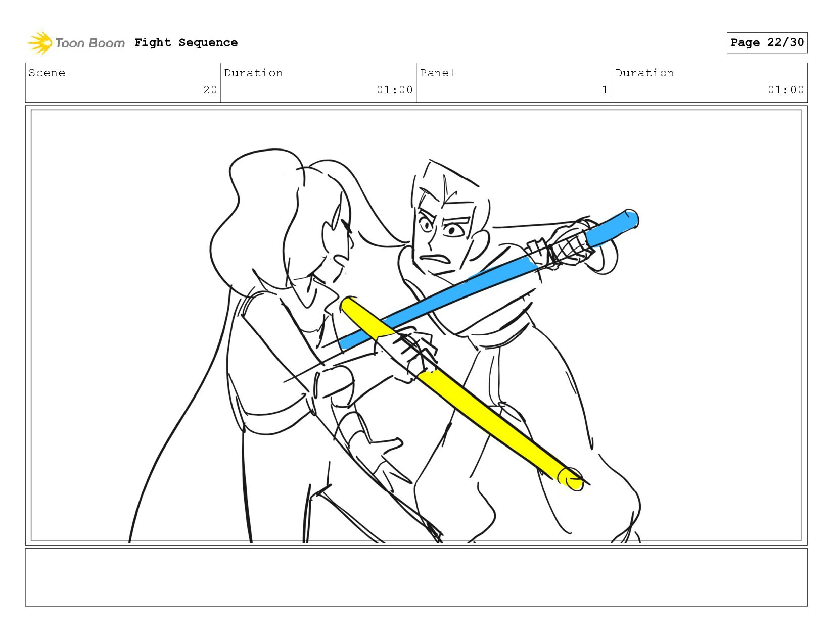Viewport: 834px width, 644px height.
Task: Click the 'Duration' label beside Scene
Action: [253, 73]
